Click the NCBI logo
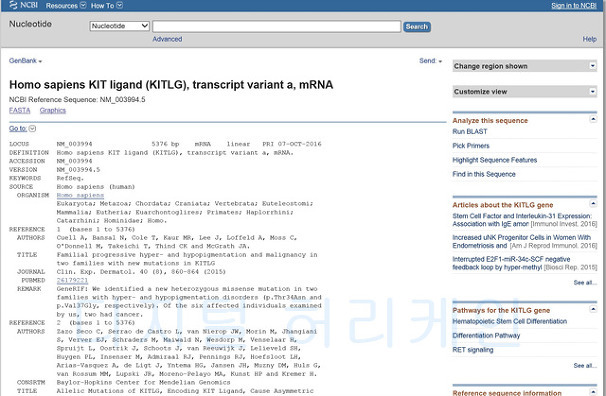Image resolution: width=606 pixels, height=396 pixels. (x=23, y=5)
